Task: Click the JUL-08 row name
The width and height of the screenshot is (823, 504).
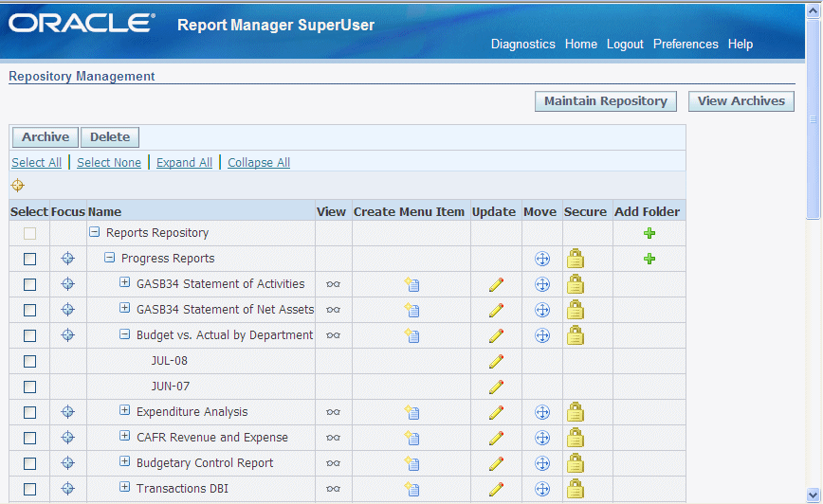Action: (169, 361)
